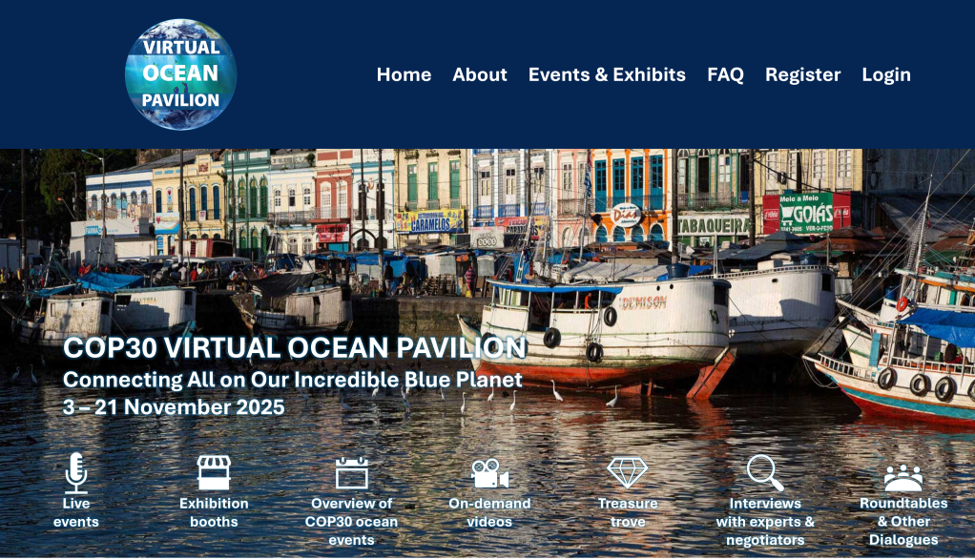Click the Virtual Ocean Pavilion globe logo
975x560 pixels.
click(x=180, y=74)
